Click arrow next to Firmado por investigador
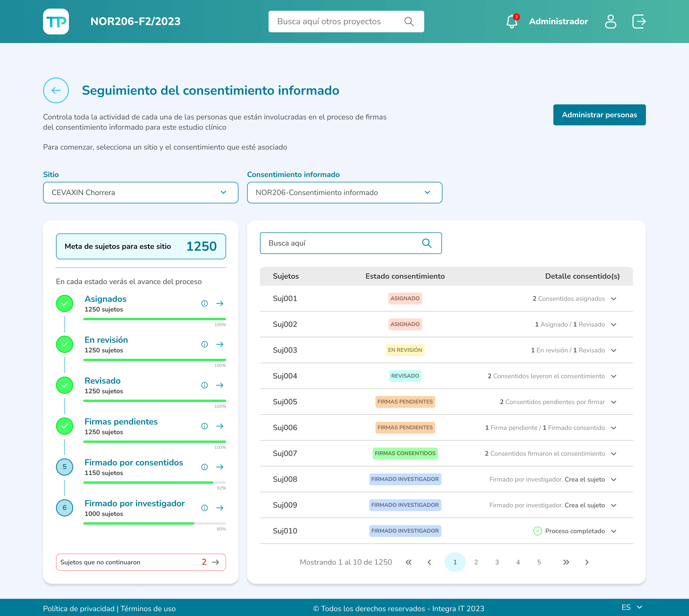This screenshot has width=689, height=616. pos(220,508)
